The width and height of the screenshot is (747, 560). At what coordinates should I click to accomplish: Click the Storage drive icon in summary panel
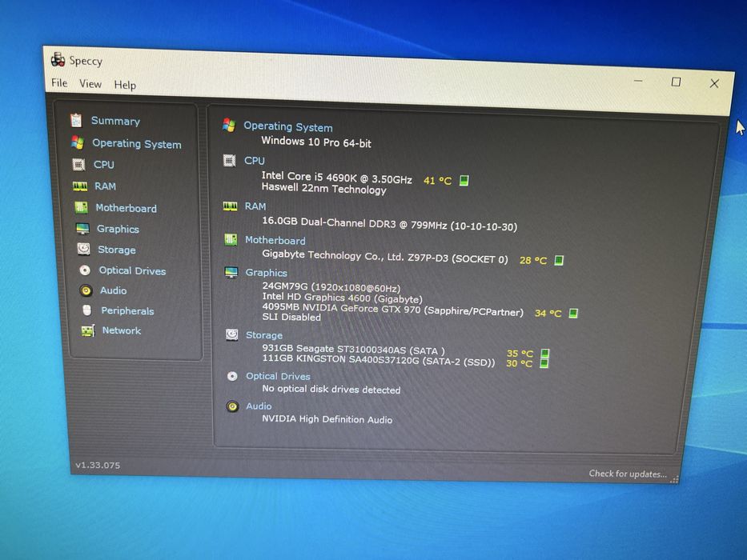click(232, 334)
